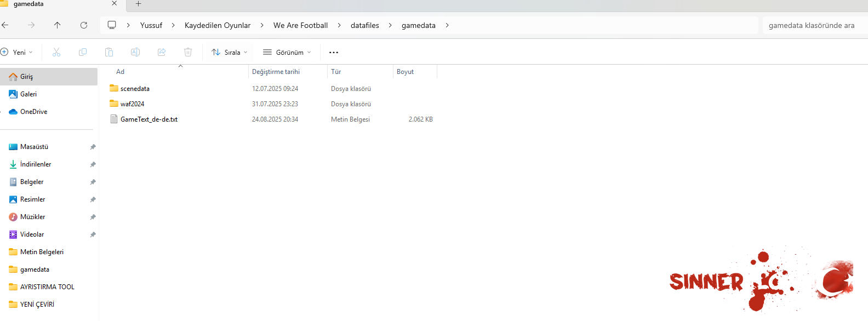Click the gamedata search box
The height and width of the screenshot is (321, 868).
click(812, 25)
